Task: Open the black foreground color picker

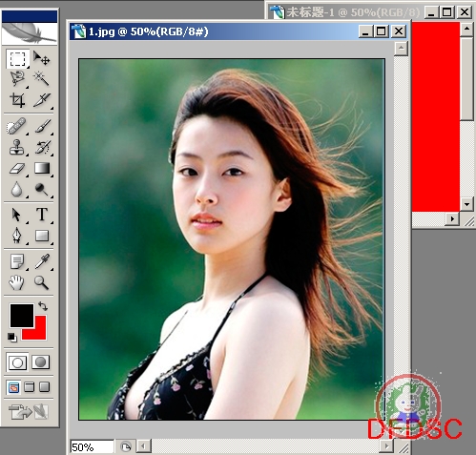Action: [x=22, y=316]
